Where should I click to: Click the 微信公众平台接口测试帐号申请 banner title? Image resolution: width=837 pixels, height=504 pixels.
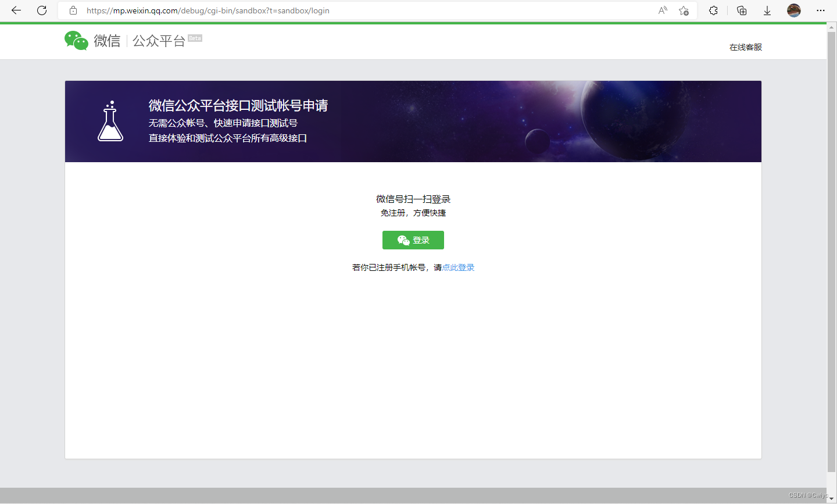pos(238,105)
